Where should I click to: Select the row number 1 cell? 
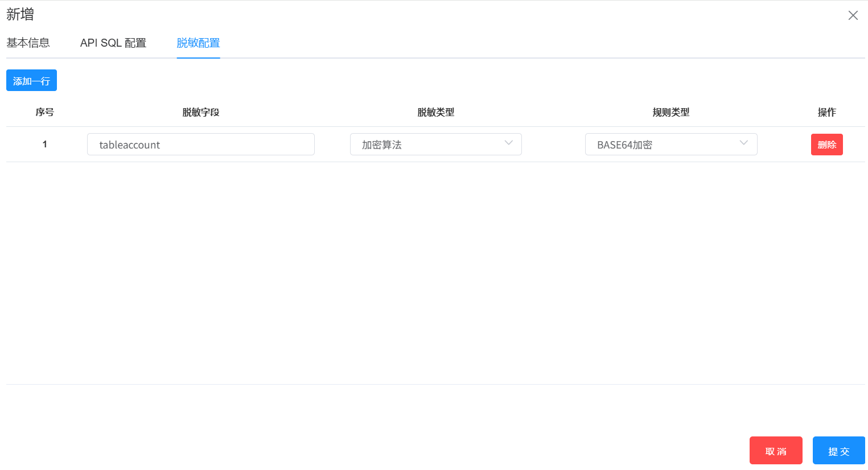tap(44, 145)
